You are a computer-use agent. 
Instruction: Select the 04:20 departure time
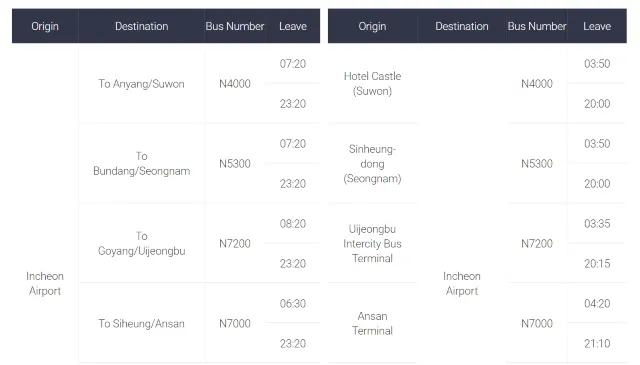[x=597, y=303]
